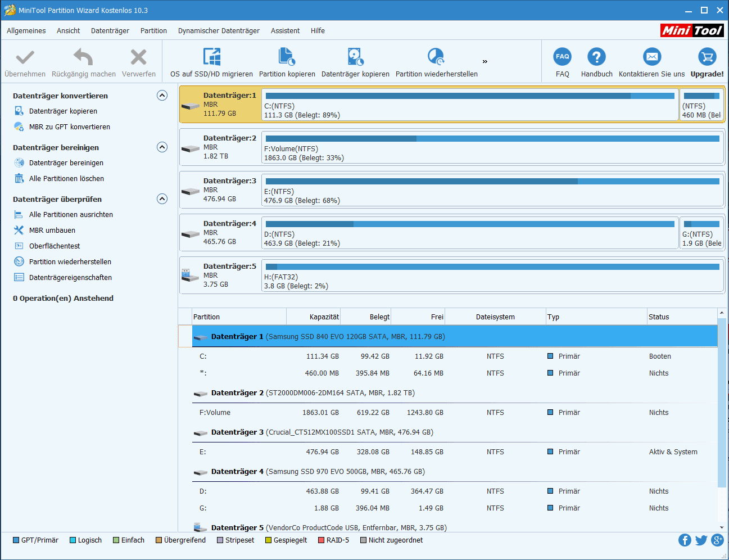This screenshot has width=729, height=560.
Task: Share via the Facebook icon
Action: point(685,540)
